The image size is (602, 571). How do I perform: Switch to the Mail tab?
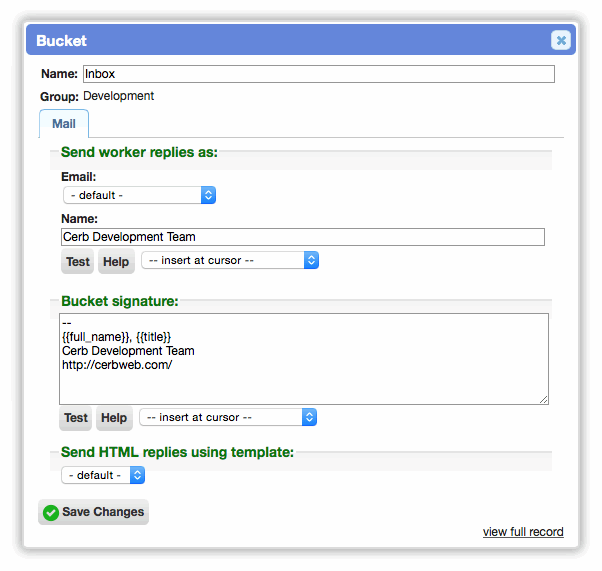(x=64, y=124)
